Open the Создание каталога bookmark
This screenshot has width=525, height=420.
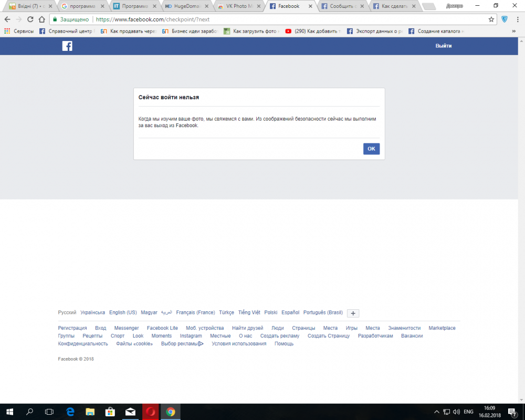pos(436,31)
